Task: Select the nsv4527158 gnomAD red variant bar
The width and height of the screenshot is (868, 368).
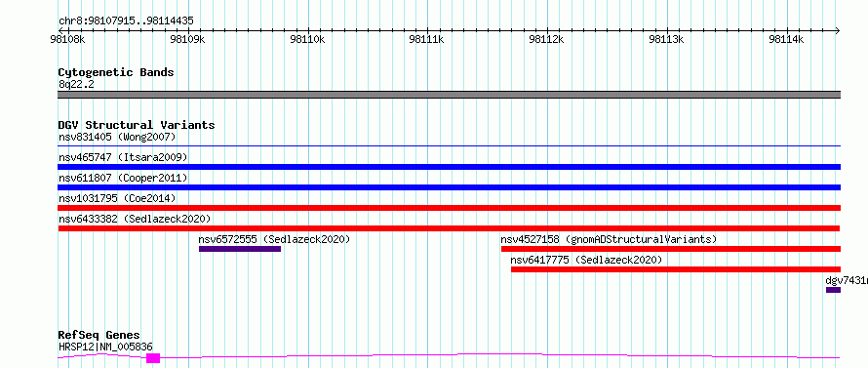Action: click(670, 249)
